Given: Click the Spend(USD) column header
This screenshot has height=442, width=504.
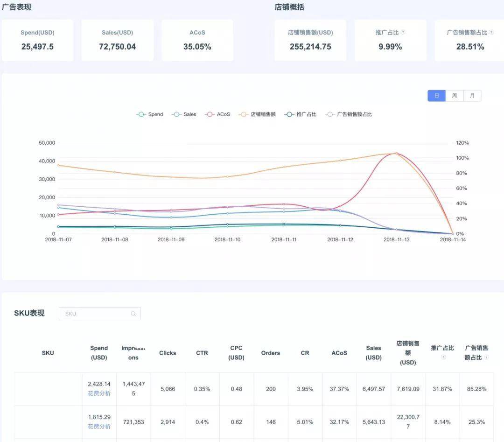Looking at the screenshot, I should [x=99, y=353].
